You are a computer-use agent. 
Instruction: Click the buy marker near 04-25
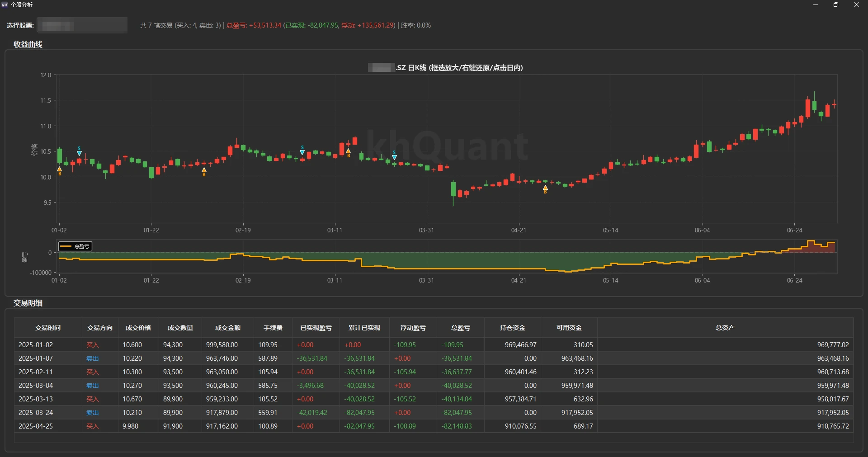[x=546, y=188]
